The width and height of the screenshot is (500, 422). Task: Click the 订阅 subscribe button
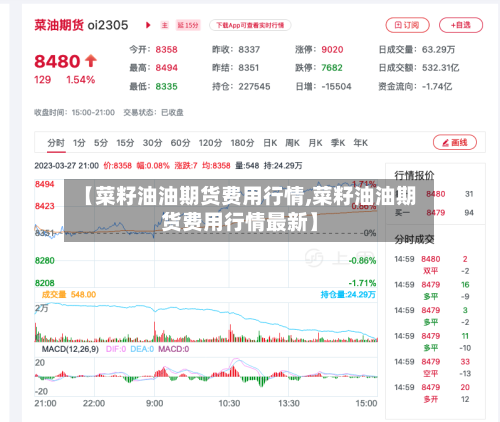pyautogui.click(x=407, y=25)
